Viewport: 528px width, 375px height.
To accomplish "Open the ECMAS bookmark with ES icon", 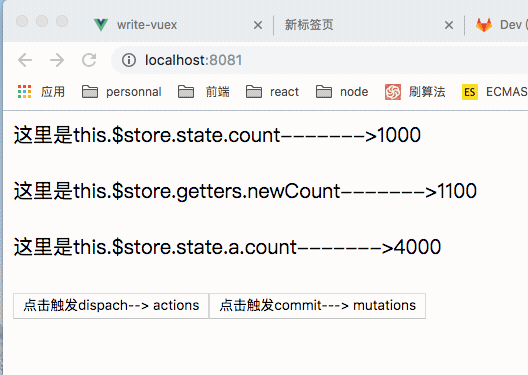I will [494, 92].
